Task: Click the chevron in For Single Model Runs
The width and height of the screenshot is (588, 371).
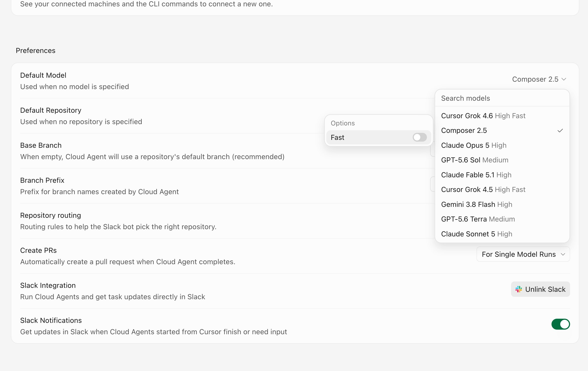Action: [x=563, y=254]
